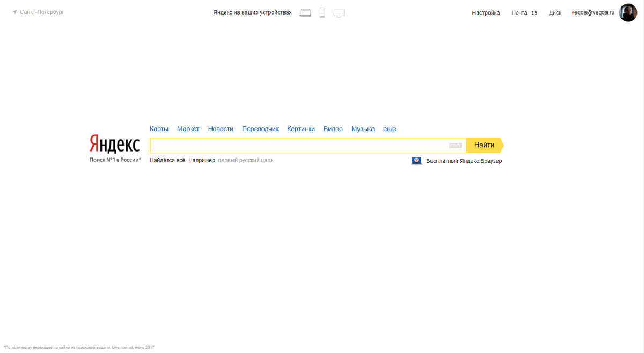Go to Карты service
Screen dimensions: 644x353
coord(159,129)
